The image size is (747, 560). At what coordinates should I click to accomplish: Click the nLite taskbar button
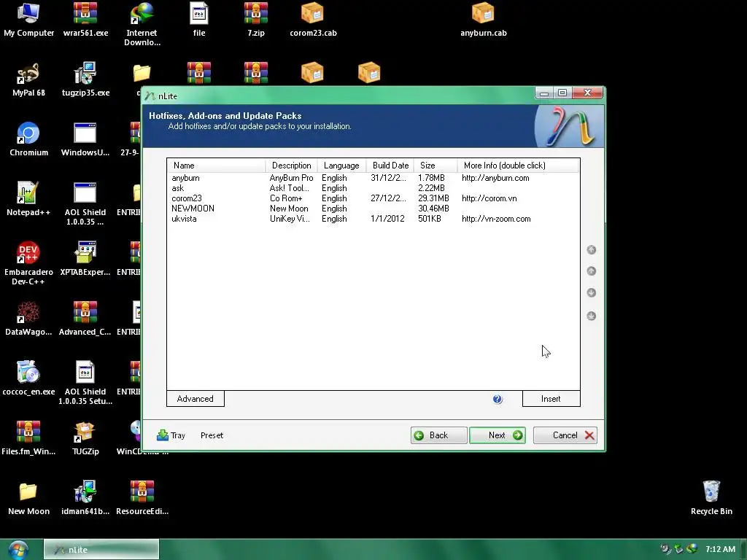coord(101,550)
